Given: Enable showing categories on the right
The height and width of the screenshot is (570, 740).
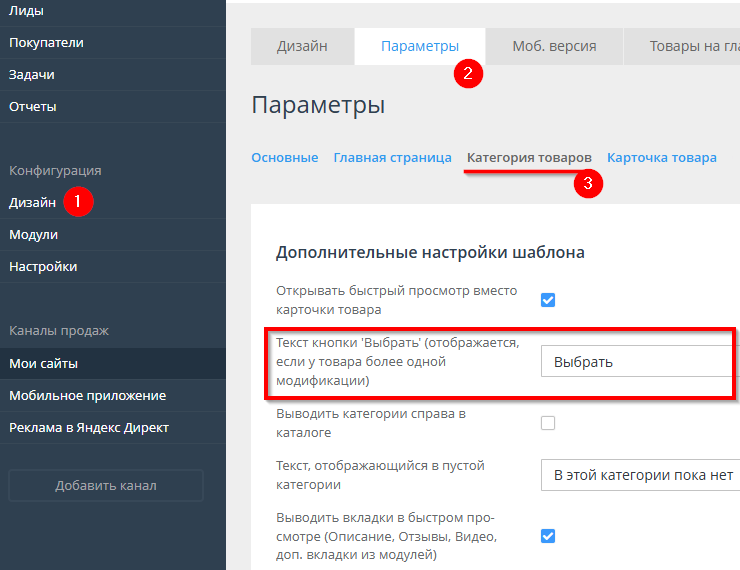Looking at the screenshot, I should [x=548, y=423].
